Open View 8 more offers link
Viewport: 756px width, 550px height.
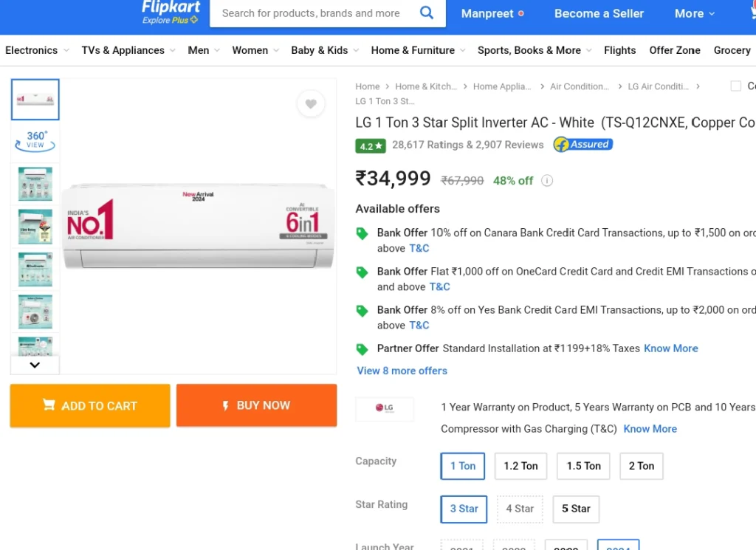402,371
